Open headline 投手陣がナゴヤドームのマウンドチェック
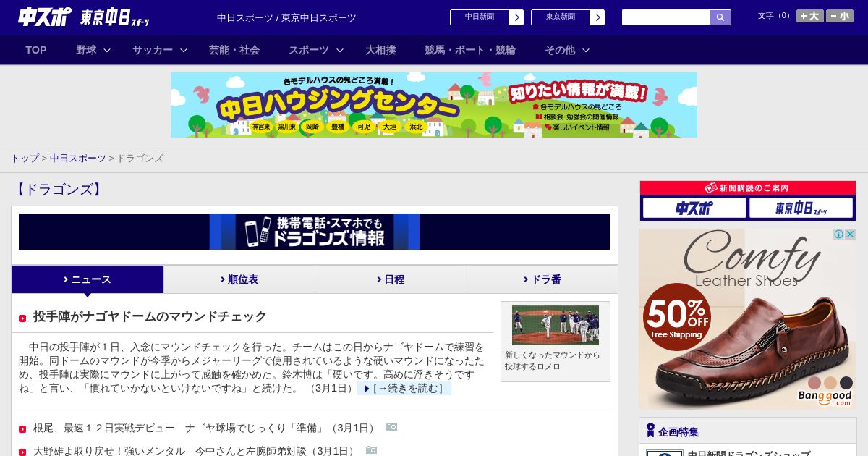Viewport: 868px width, 456px height. pyautogui.click(x=150, y=316)
